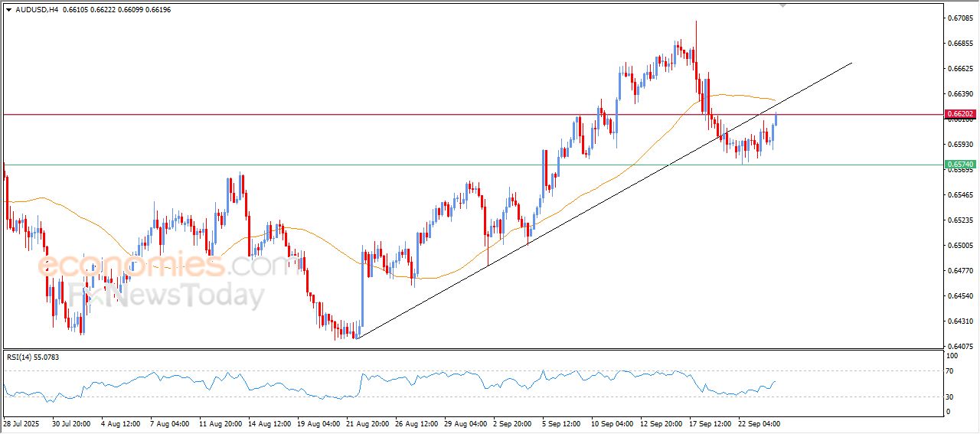Image resolution: width=980 pixels, height=434 pixels.
Task: Click the 0.64310 price axis label
Action: coord(960,321)
